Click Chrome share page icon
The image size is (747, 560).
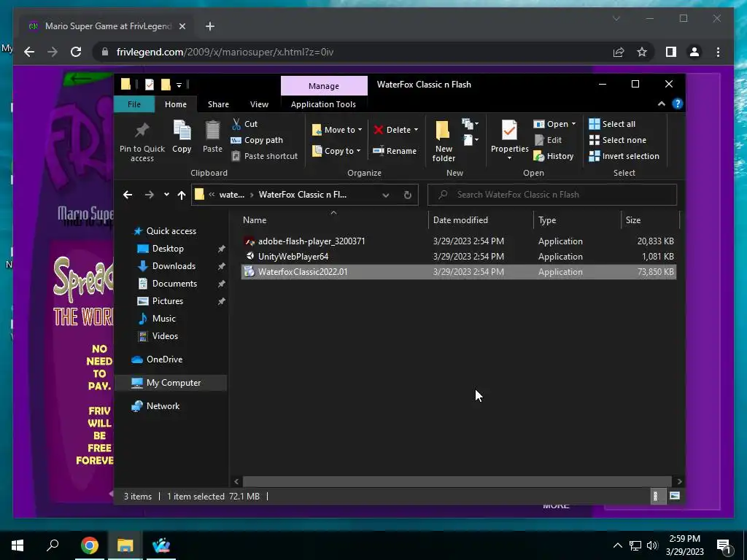[x=619, y=52]
